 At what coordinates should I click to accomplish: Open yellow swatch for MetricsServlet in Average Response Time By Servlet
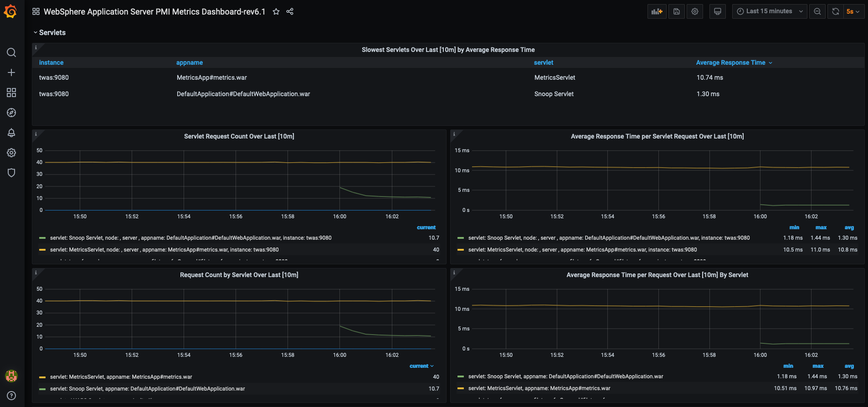[461, 388]
